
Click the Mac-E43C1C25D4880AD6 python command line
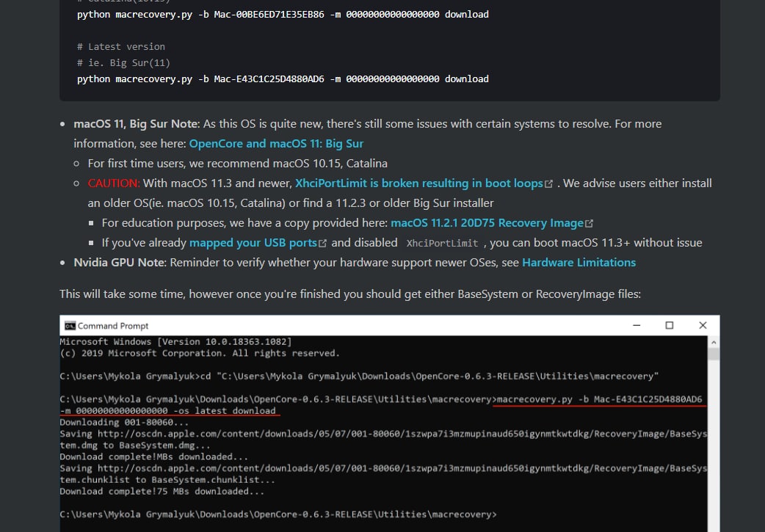pos(283,79)
